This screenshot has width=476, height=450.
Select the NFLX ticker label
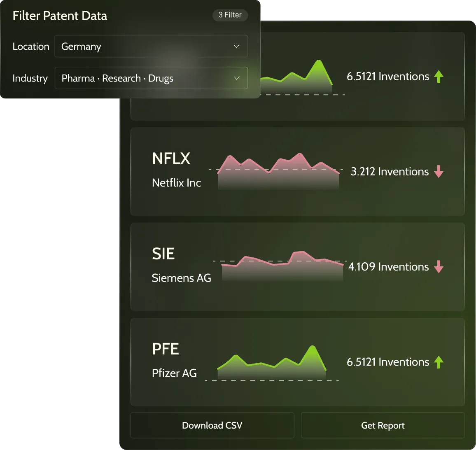[x=171, y=159]
